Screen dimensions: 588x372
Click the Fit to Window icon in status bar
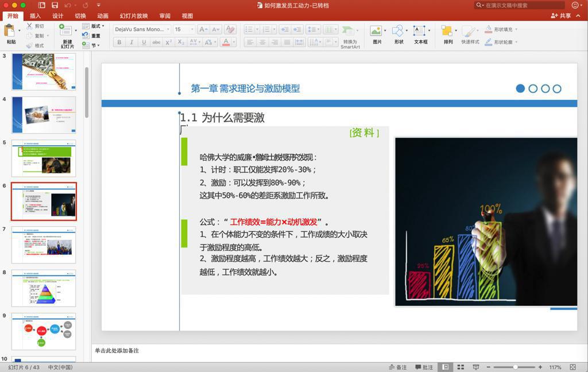coord(572,367)
